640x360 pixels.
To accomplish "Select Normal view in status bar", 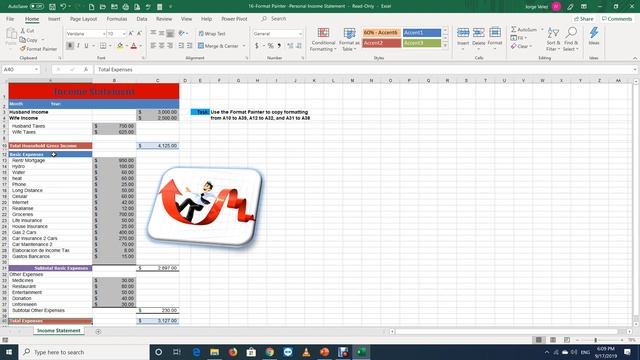I will coord(539,340).
